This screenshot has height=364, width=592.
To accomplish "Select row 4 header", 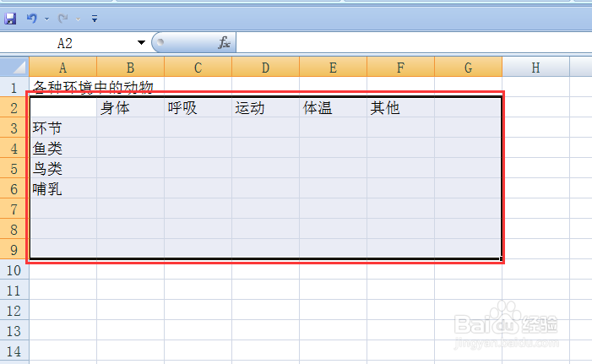I will 14,149.
